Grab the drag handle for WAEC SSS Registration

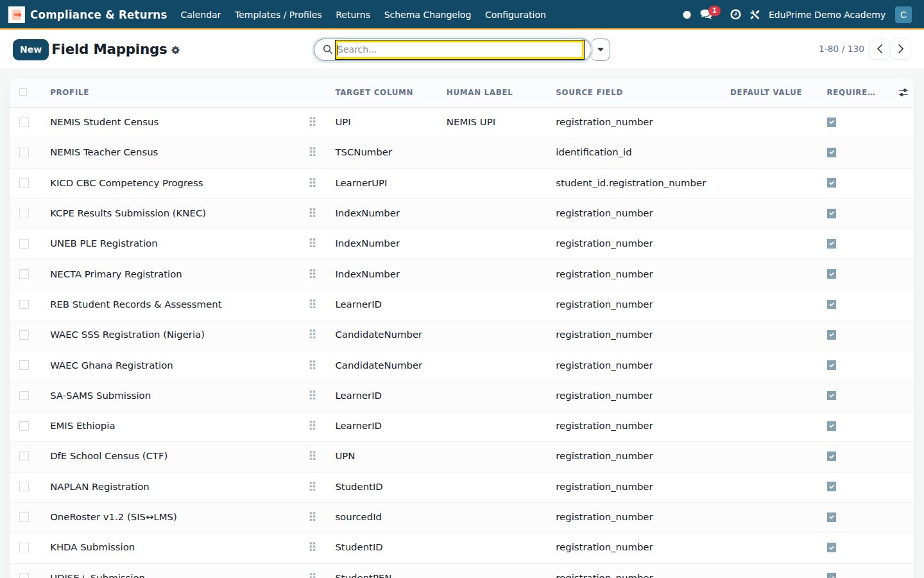312,335
